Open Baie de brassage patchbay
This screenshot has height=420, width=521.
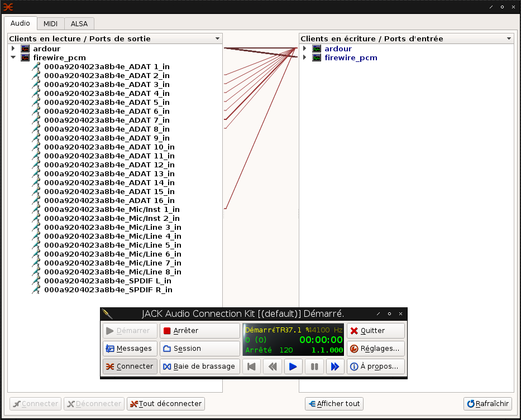click(200, 366)
